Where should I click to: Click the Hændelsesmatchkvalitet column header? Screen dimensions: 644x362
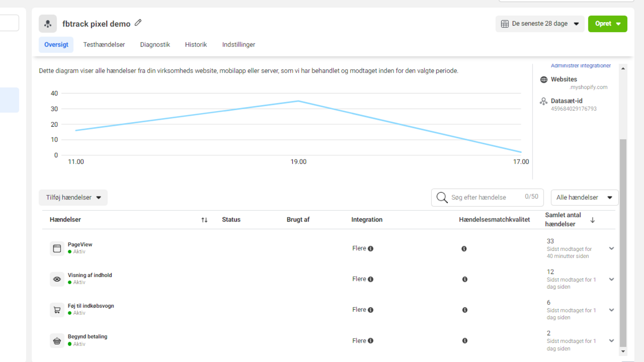click(494, 220)
